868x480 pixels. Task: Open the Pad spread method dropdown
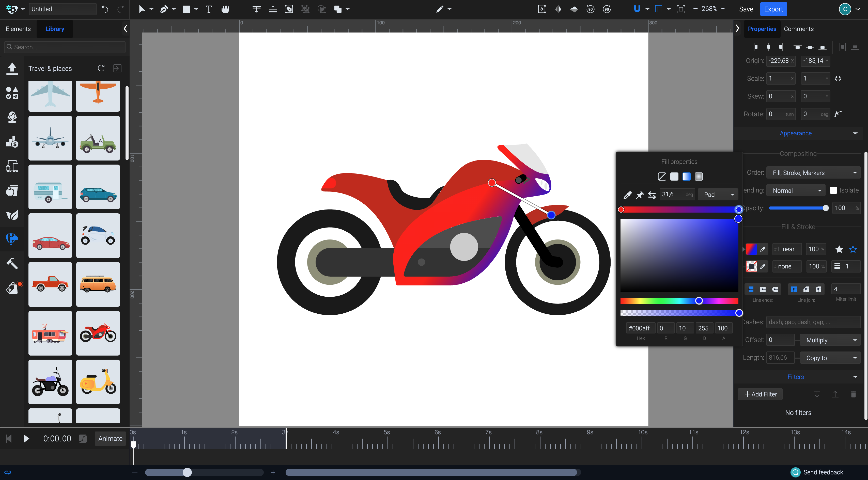pos(718,195)
